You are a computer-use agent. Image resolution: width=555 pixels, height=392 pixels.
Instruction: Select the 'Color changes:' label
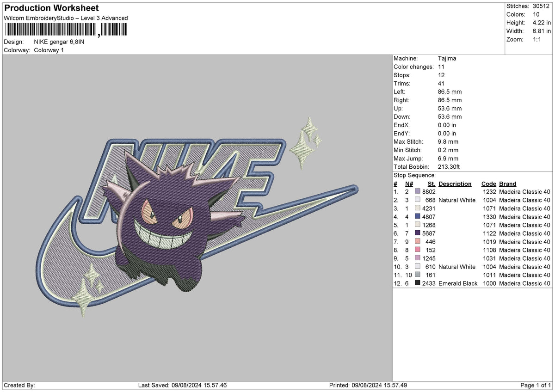[x=413, y=67]
